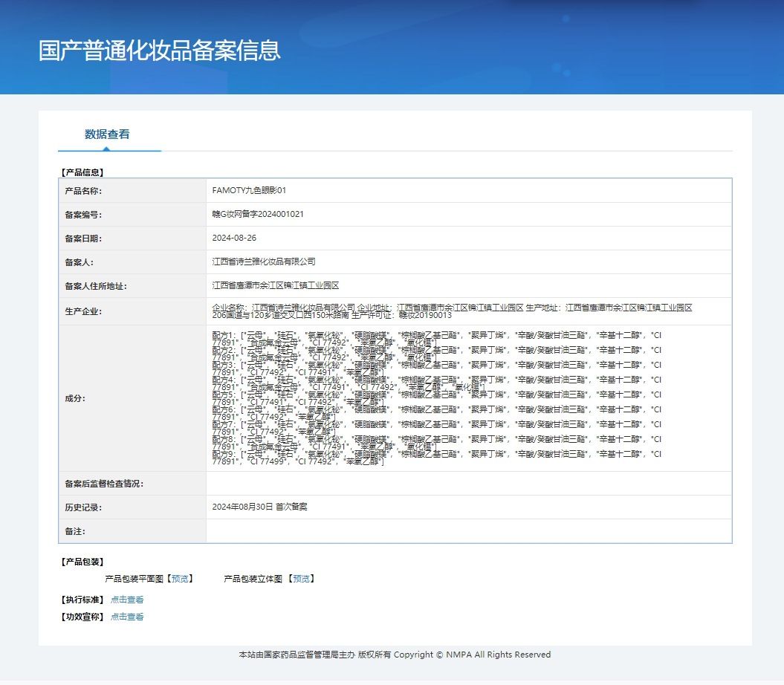Click ingredient line 配方1
The width and height of the screenshot is (784, 685).
click(x=436, y=339)
